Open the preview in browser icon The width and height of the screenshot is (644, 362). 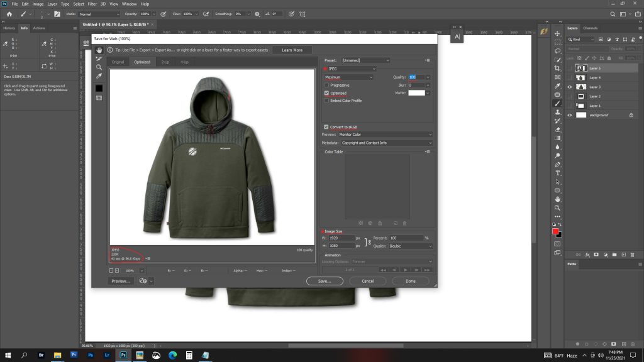tap(143, 281)
